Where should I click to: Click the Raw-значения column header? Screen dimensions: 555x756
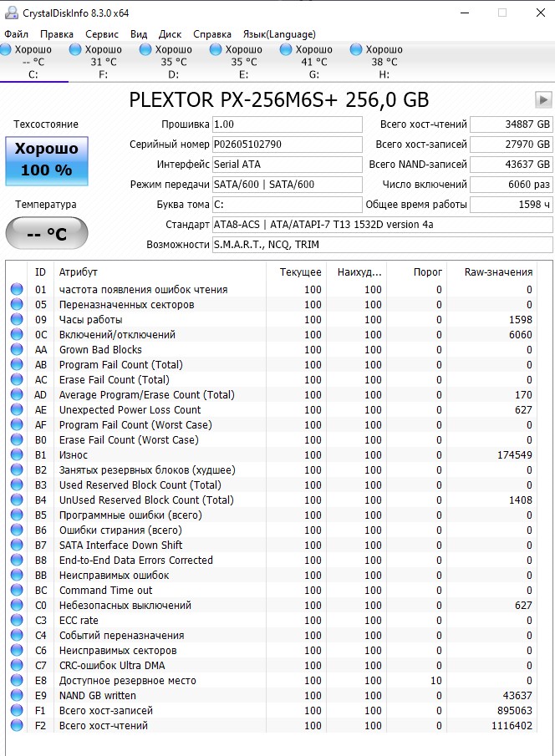tap(491, 272)
